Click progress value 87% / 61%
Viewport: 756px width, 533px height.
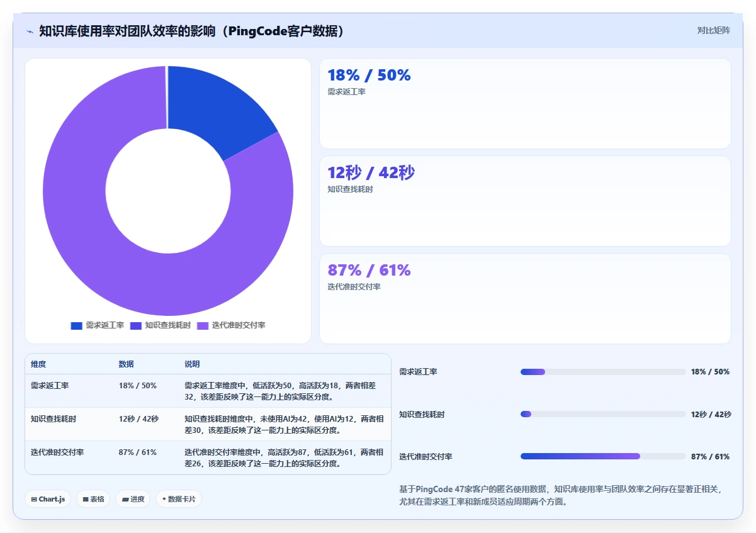pyautogui.click(x=710, y=456)
